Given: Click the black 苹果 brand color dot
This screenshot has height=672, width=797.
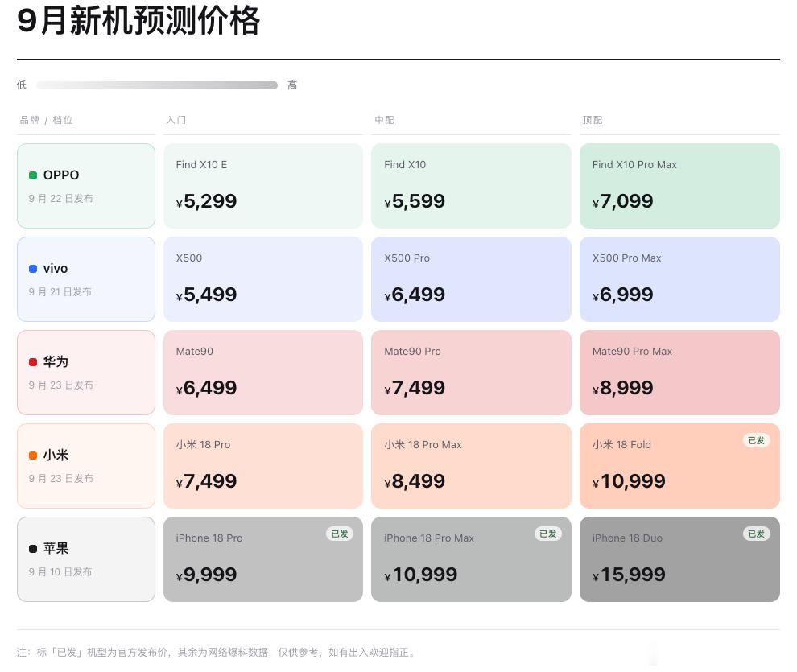Looking at the screenshot, I should pos(33,549).
